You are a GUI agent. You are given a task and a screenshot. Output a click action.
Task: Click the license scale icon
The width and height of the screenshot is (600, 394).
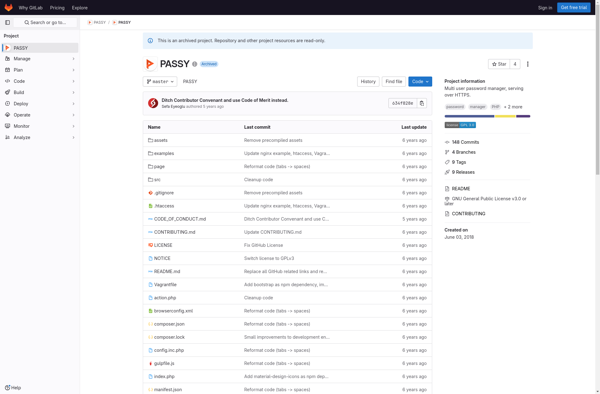(x=447, y=199)
